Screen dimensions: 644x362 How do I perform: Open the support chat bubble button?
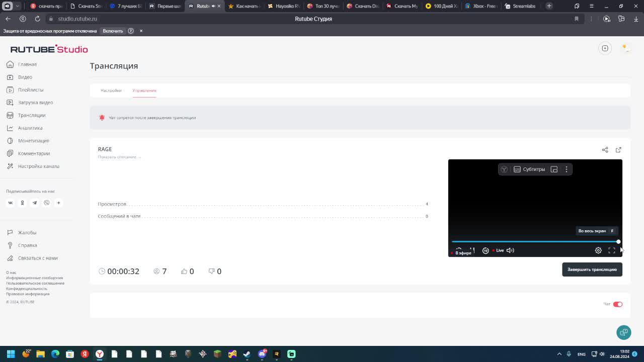pos(624,332)
